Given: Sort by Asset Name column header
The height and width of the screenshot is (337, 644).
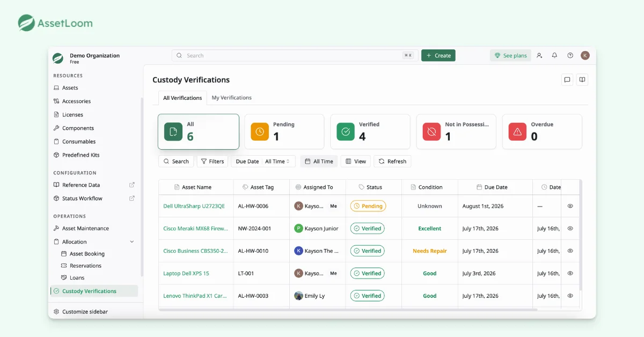Looking at the screenshot, I should [x=196, y=187].
